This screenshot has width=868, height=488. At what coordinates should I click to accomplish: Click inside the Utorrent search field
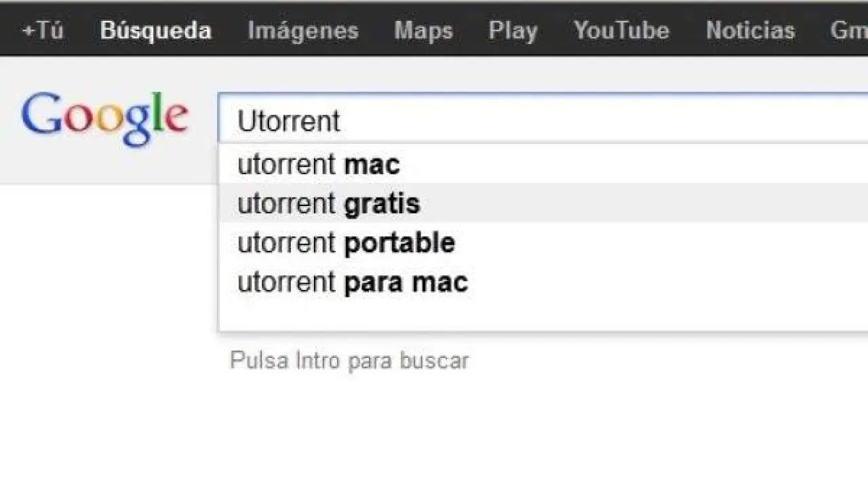pyautogui.click(x=542, y=121)
